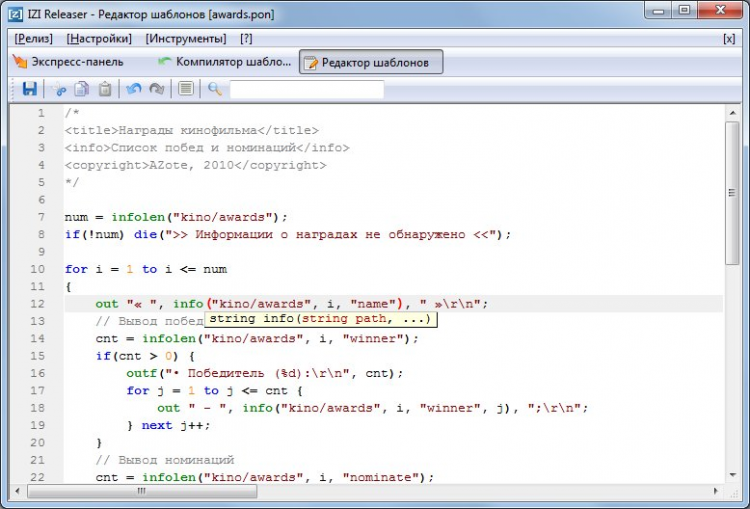Maximize the IZI Releaser window
This screenshot has height=509, width=750.
(x=684, y=10)
